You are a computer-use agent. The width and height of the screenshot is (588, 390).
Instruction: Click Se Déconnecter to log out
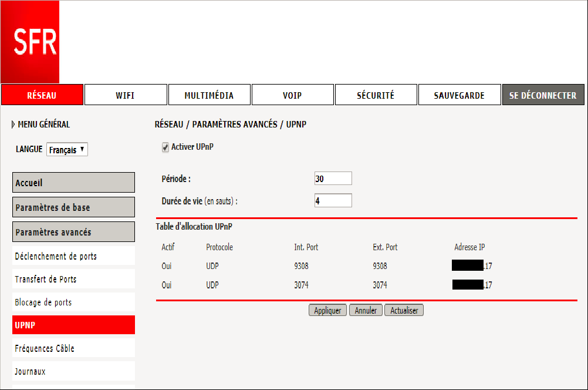542,95
